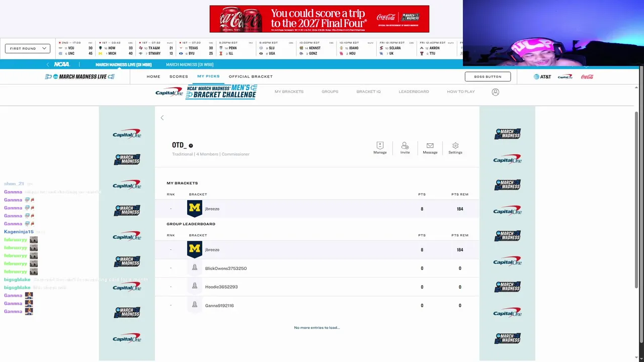Screen dimensions: 644x362
Task: Switch to March Madness Live (DI MBB) tab
Action: 123,64
